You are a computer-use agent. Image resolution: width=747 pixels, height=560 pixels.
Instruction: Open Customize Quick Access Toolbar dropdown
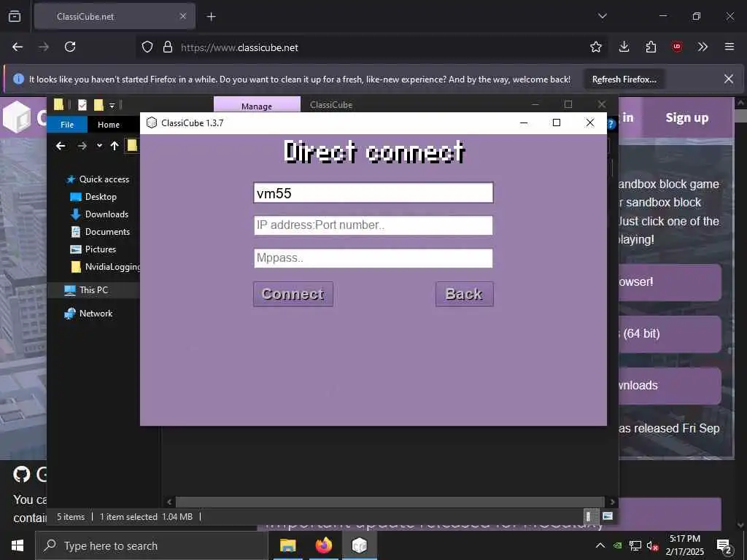[112, 105]
